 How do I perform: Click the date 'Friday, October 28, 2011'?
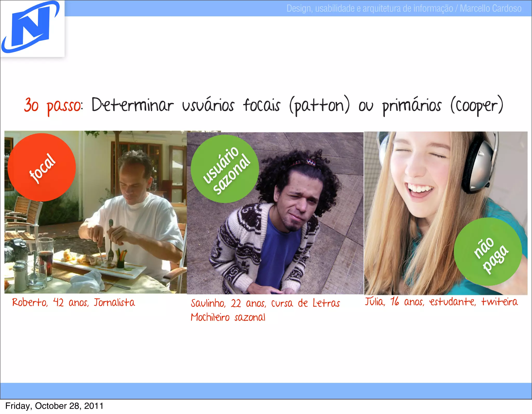coord(54,406)
